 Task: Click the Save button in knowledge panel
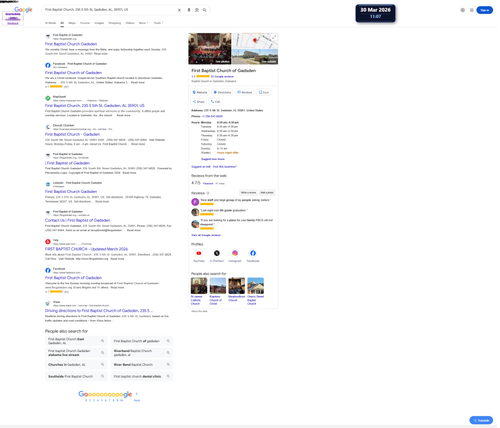point(264,92)
